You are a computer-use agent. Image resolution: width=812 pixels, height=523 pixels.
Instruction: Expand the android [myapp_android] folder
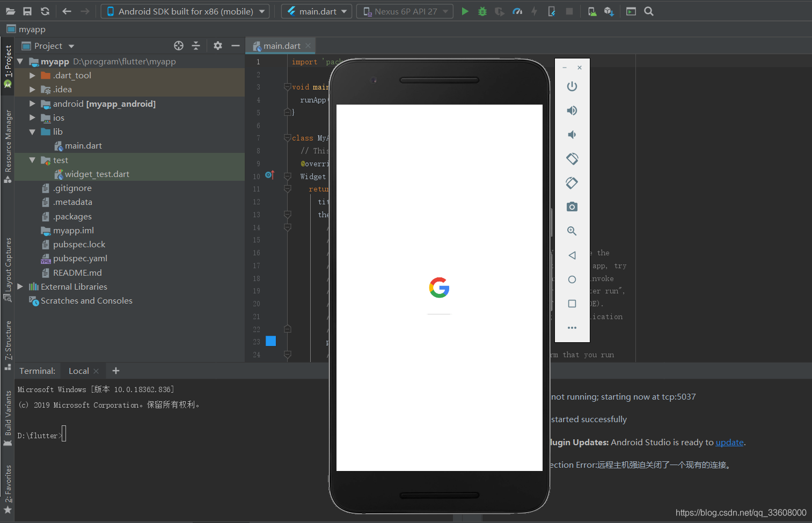(32, 104)
